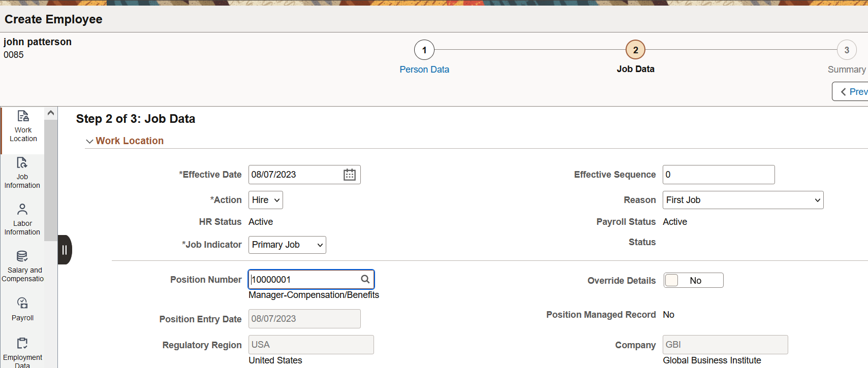Viewport: 868px width, 368px height.
Task: Click the Person Data link
Action: click(x=424, y=70)
